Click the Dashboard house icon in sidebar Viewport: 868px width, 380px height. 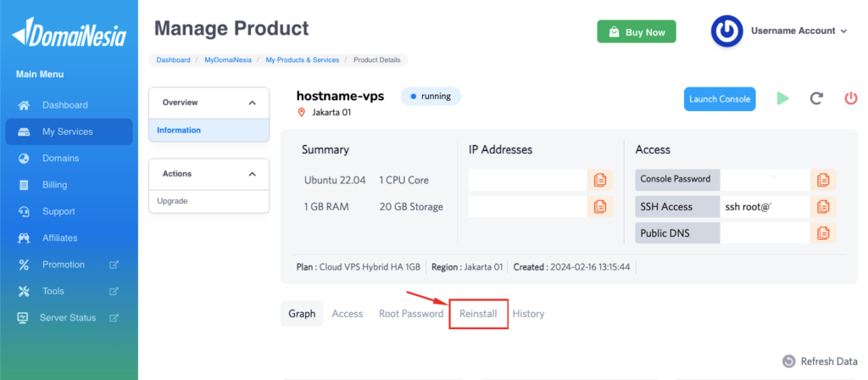(24, 105)
